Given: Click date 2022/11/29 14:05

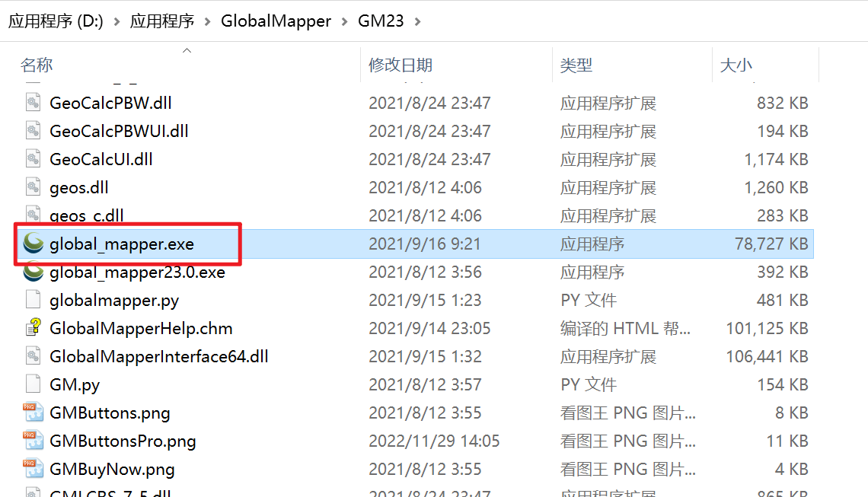Looking at the screenshot, I should pos(434,441).
